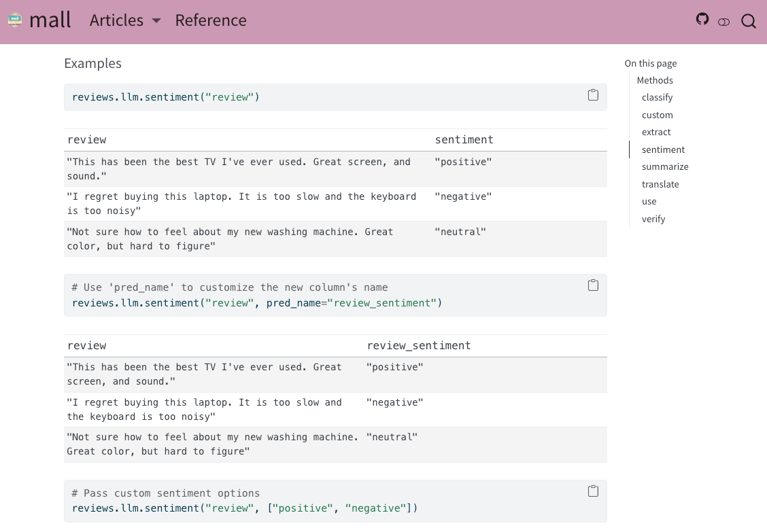
Task: Jump to extract method section
Action: (x=656, y=132)
